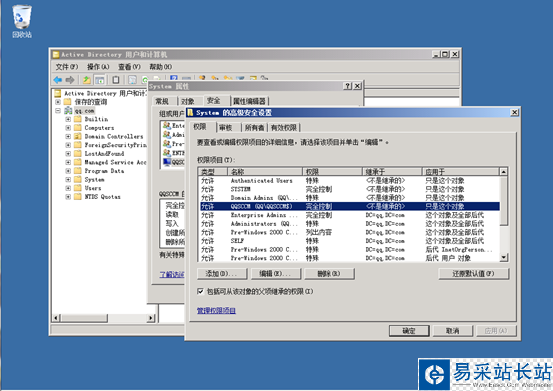Expand the Domain Controllers tree node

pyautogui.click(x=68, y=136)
